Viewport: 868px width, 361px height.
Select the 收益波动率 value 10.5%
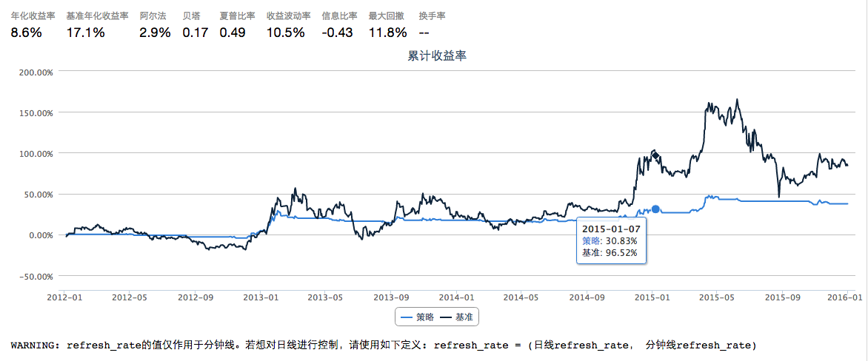coord(285,32)
